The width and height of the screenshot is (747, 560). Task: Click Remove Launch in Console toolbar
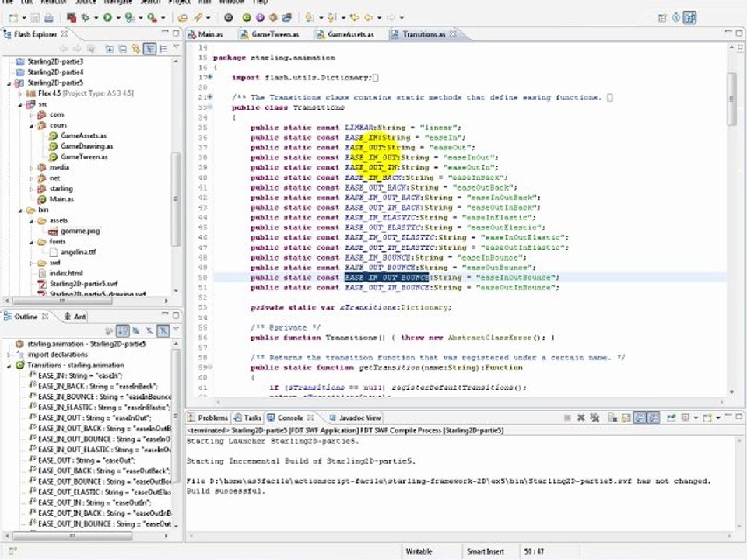click(580, 418)
